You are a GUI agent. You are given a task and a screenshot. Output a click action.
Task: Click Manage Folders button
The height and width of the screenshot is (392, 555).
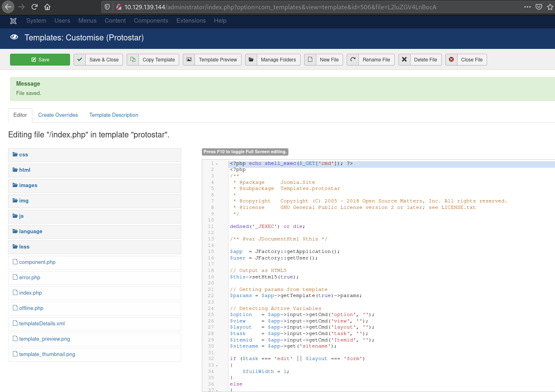tap(273, 59)
